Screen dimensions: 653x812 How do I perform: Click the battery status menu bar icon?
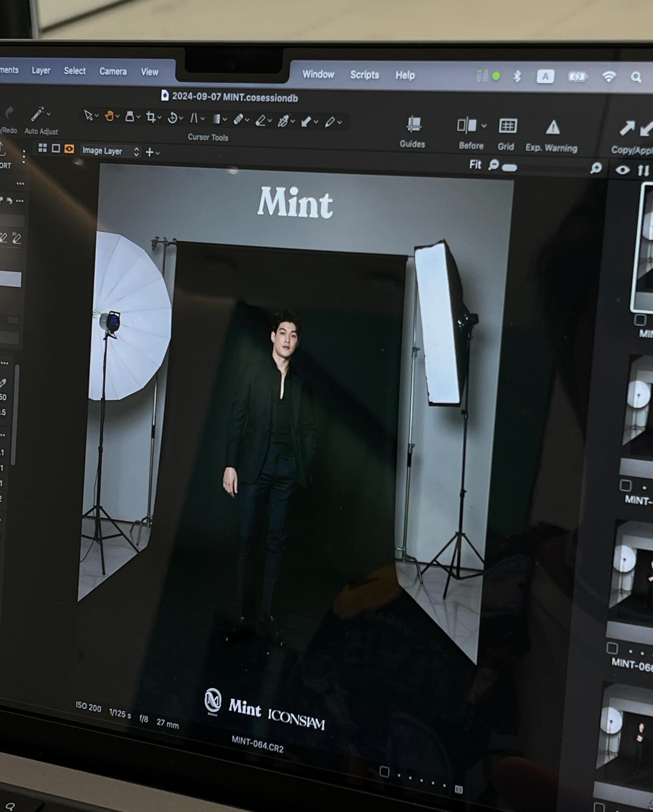[x=578, y=77]
